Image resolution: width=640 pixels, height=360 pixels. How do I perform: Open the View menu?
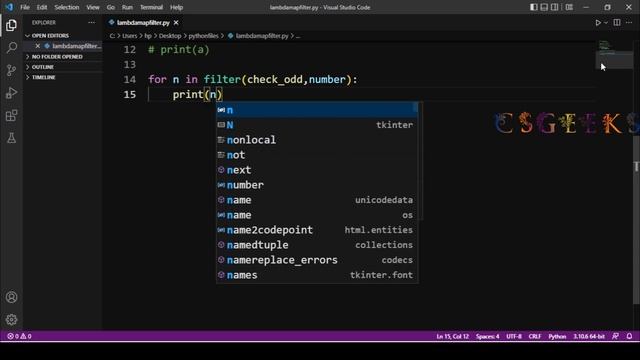93,7
